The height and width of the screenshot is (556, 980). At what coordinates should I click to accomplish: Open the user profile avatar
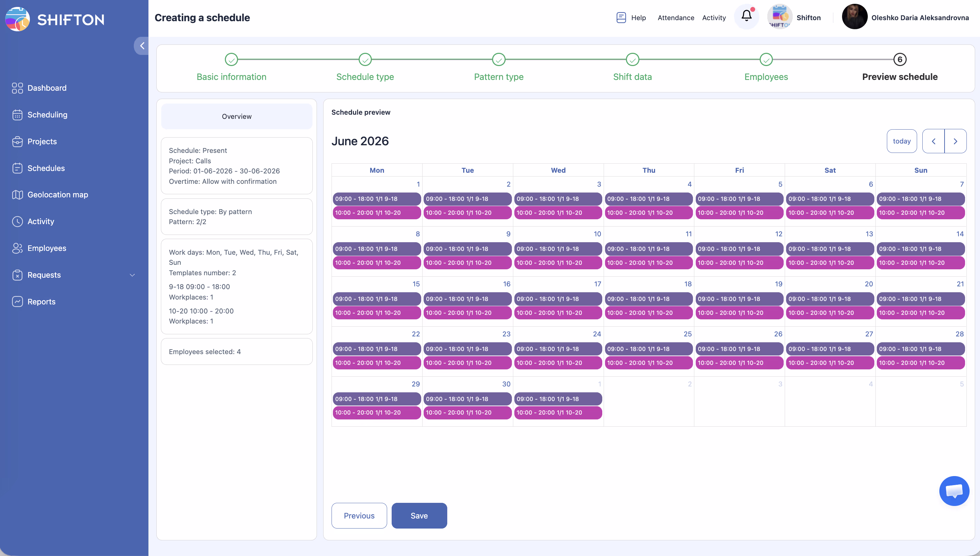pos(855,17)
